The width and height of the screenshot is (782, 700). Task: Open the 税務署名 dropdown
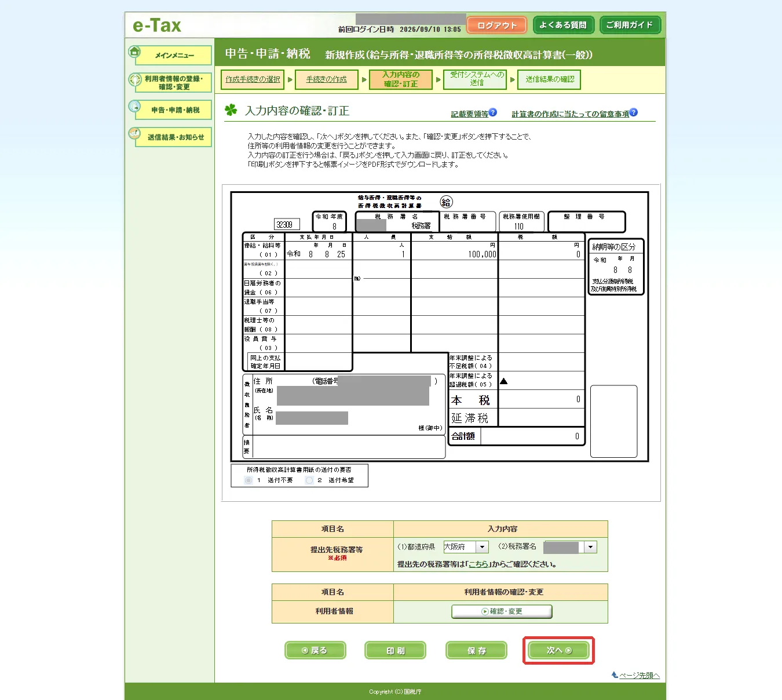pos(570,547)
